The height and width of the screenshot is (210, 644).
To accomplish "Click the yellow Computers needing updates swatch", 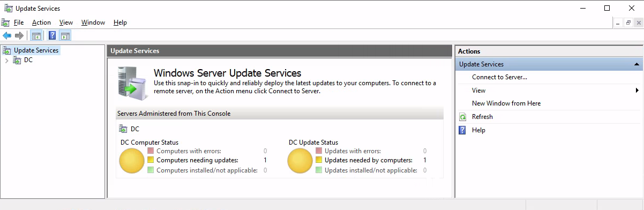I will tap(151, 160).
